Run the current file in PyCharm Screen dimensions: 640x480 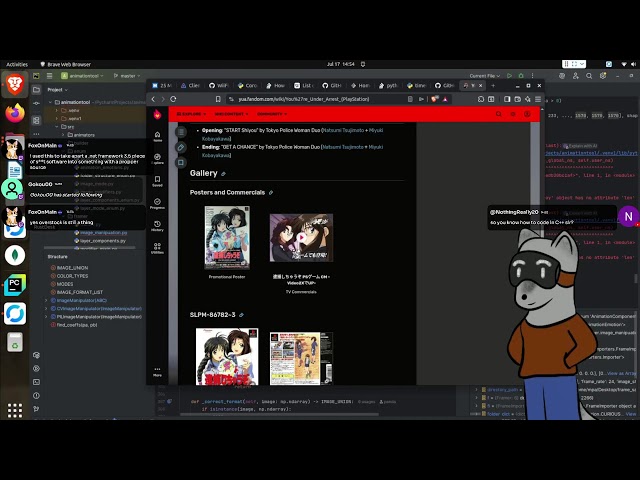pos(509,76)
